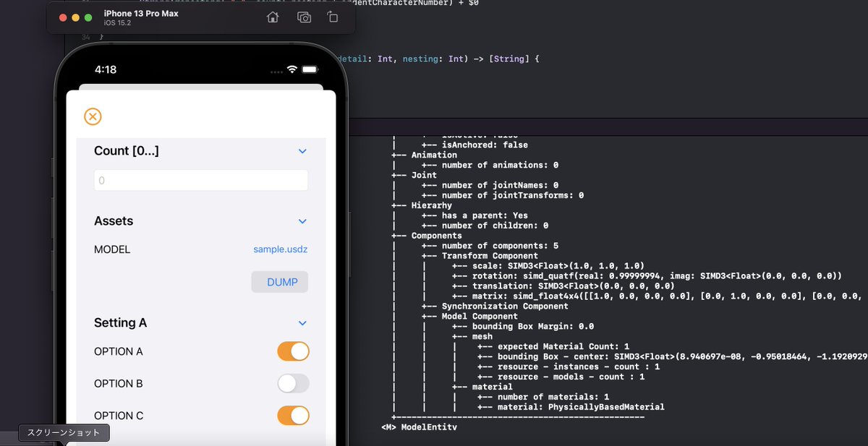Click the OPTION B label
868x446 pixels.
coord(119,384)
